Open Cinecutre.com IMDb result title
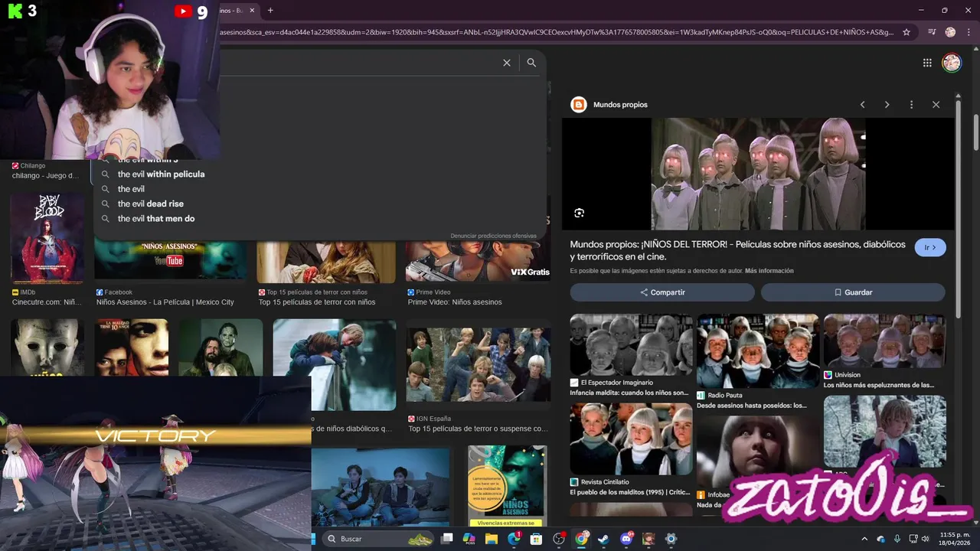 point(47,302)
